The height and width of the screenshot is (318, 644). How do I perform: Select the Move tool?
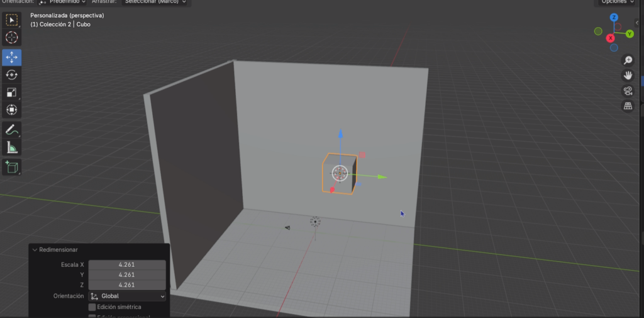(11, 57)
